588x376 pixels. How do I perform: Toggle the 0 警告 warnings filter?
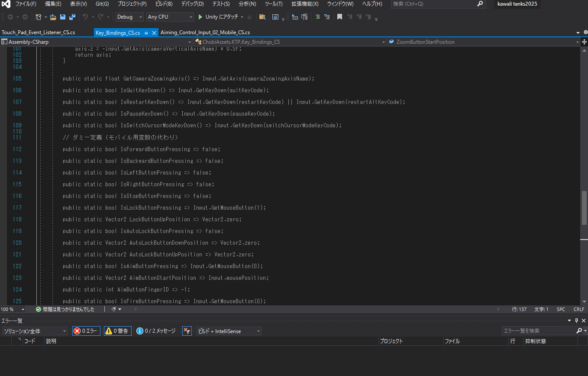pos(117,331)
